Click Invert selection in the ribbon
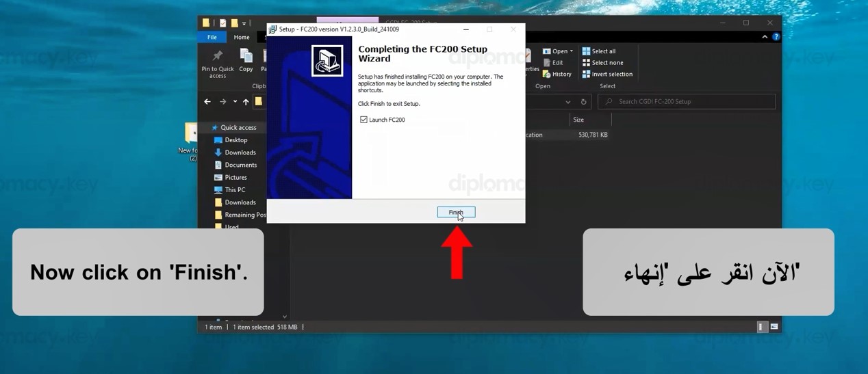The image size is (868, 374). 607,75
